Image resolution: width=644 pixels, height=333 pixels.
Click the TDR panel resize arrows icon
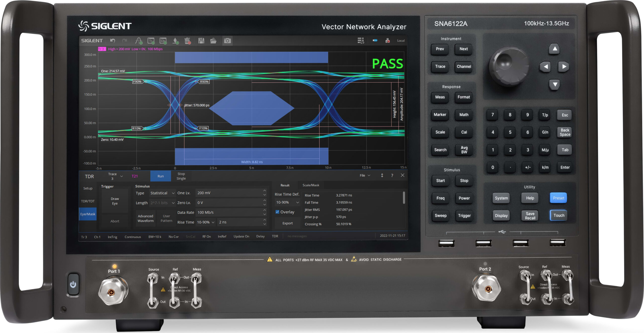382,175
